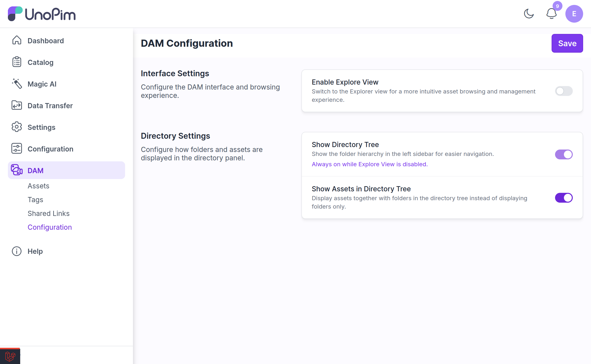Open Tags submenu item
Image resolution: width=591 pixels, height=364 pixels.
pos(35,200)
